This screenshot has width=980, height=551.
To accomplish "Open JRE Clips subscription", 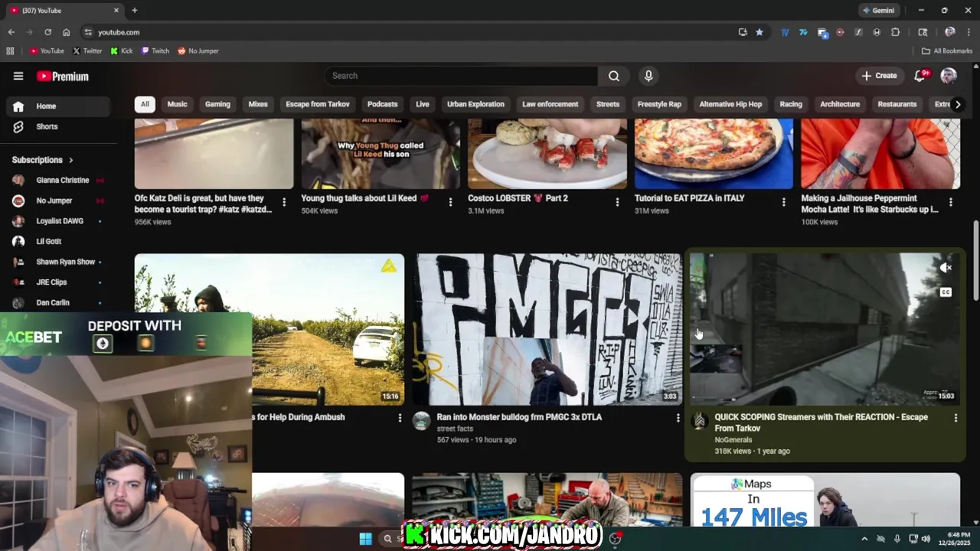I will (x=56, y=282).
